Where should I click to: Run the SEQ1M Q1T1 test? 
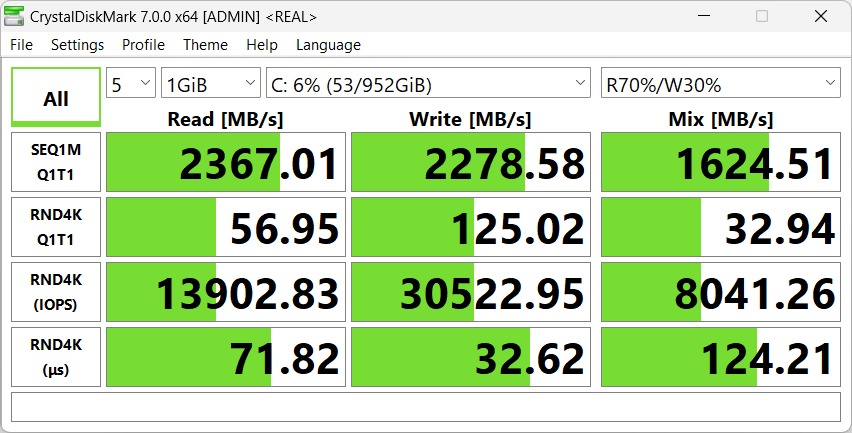point(56,162)
